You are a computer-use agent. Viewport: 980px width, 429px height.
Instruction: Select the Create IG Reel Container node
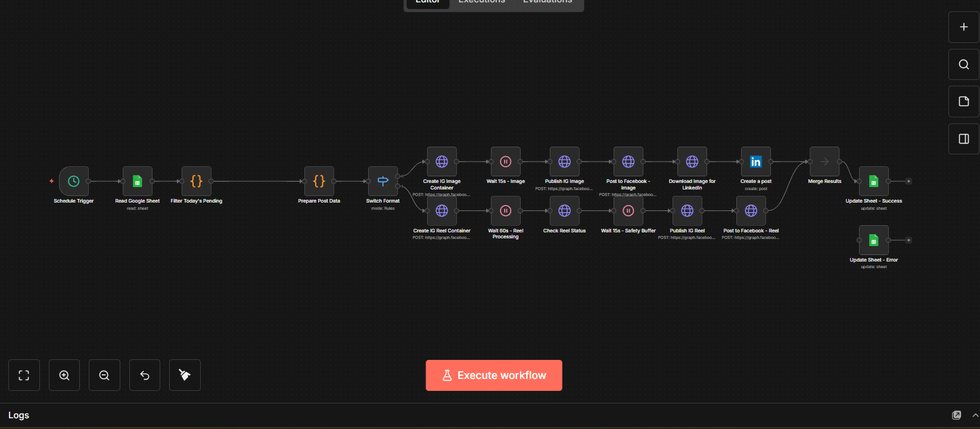442,211
